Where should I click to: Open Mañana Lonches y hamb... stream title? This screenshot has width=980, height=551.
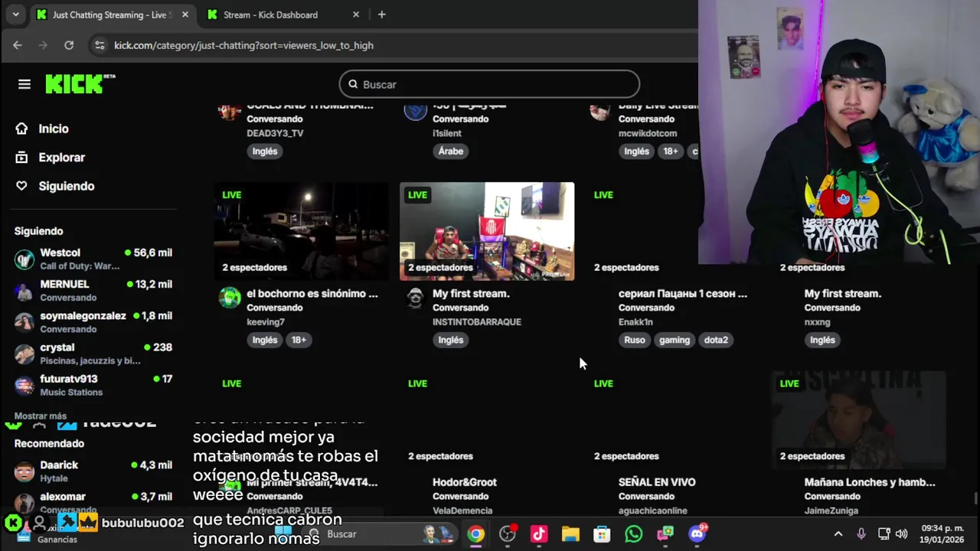[870, 483]
